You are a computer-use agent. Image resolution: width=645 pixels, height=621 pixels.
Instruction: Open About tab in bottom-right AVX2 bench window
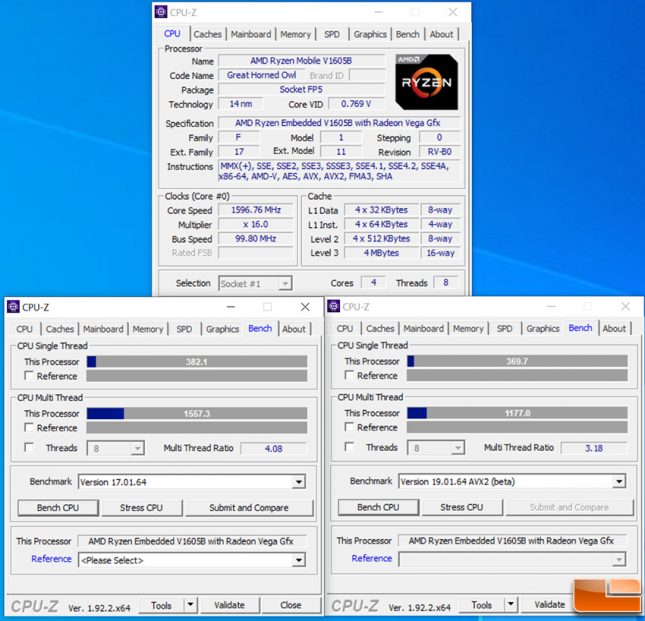click(614, 329)
